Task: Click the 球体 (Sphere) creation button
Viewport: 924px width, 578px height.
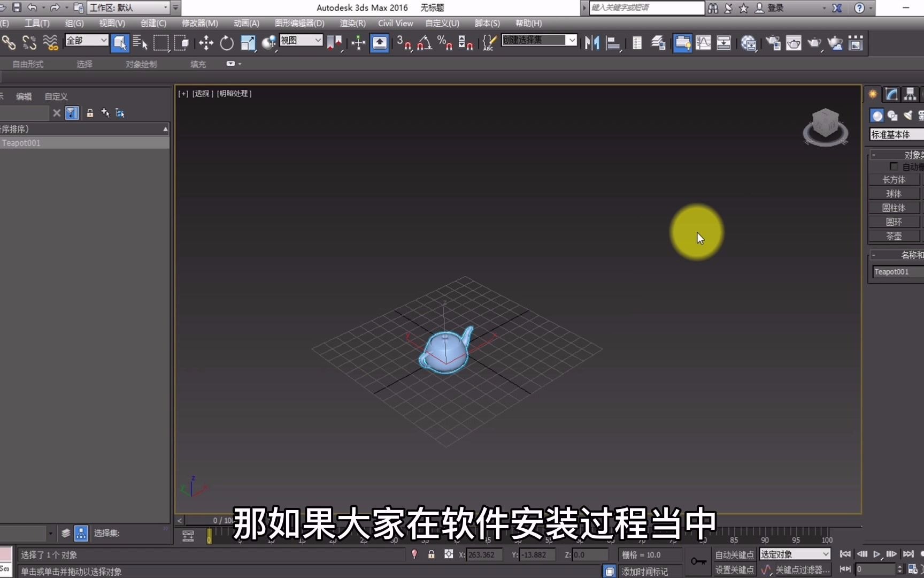Action: pos(894,193)
